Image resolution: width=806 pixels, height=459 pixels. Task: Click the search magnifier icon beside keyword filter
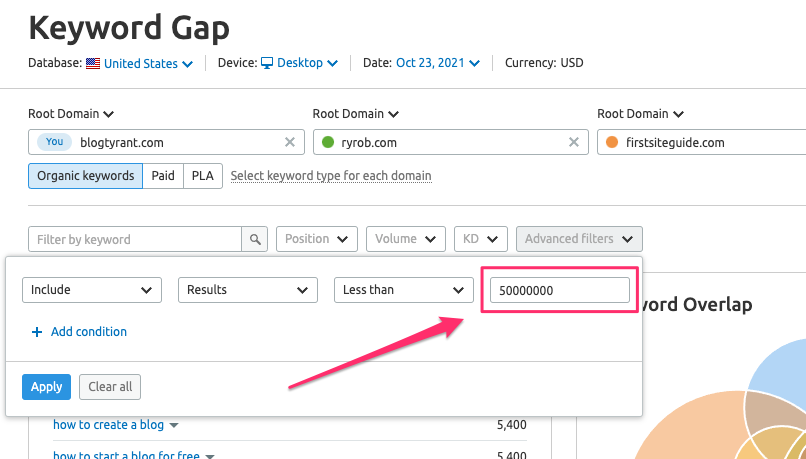255,239
